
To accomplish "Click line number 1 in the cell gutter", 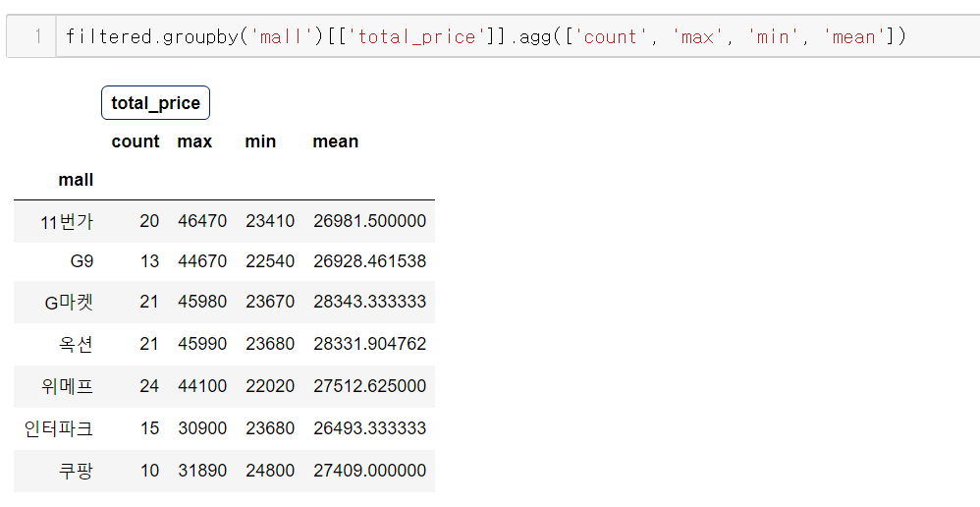I will coord(37,37).
